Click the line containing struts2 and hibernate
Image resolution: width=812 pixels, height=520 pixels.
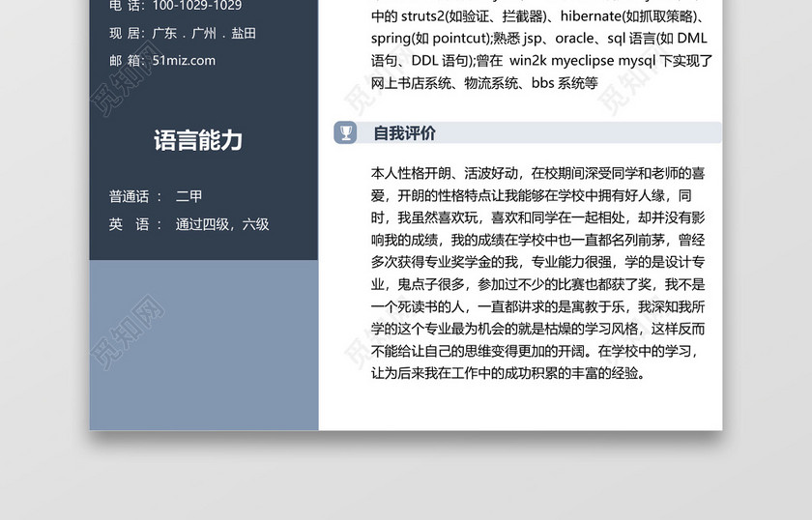tap(538, 16)
